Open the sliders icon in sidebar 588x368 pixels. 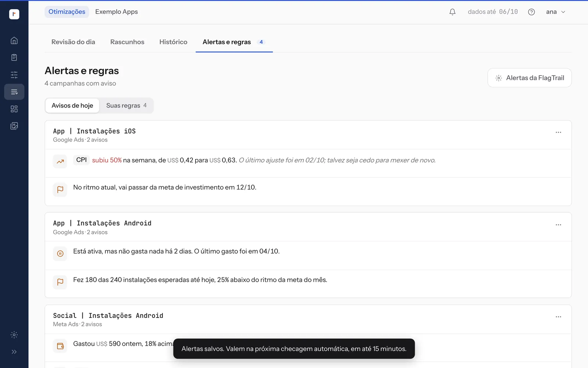pos(14,75)
